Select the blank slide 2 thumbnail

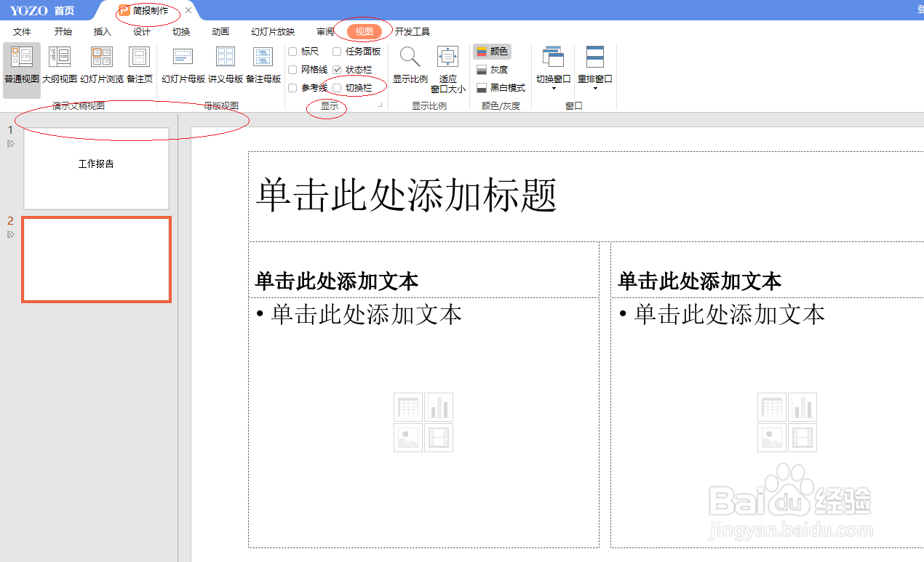tap(97, 260)
